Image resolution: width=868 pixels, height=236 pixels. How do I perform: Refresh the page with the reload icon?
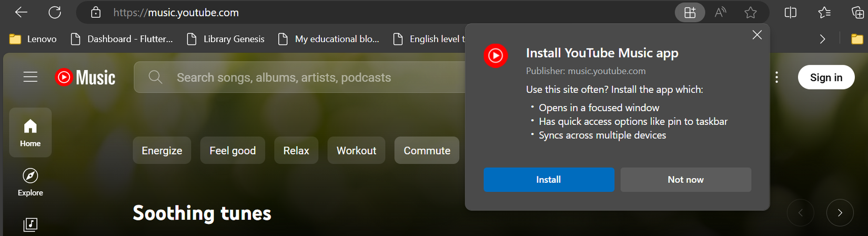[55, 12]
